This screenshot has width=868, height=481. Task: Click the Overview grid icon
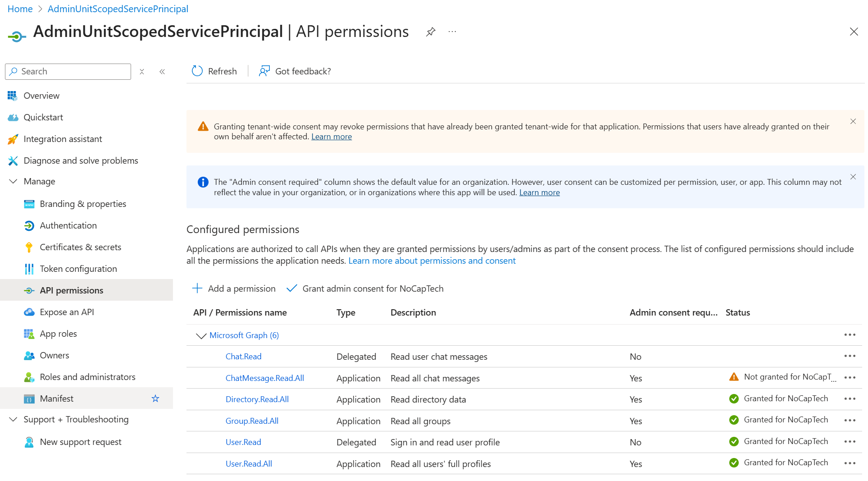pos(13,96)
